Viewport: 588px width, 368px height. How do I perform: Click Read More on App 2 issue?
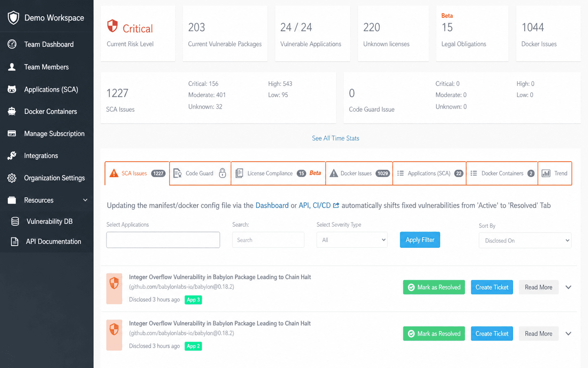(539, 333)
